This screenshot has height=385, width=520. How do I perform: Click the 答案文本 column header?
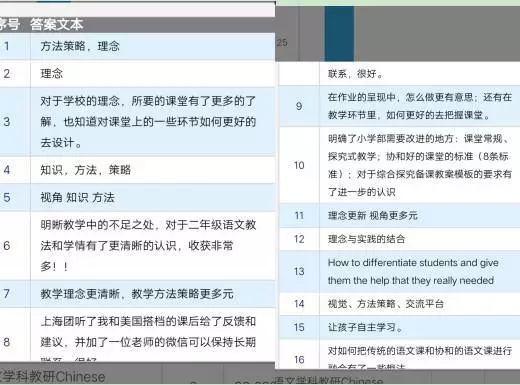[x=57, y=25]
